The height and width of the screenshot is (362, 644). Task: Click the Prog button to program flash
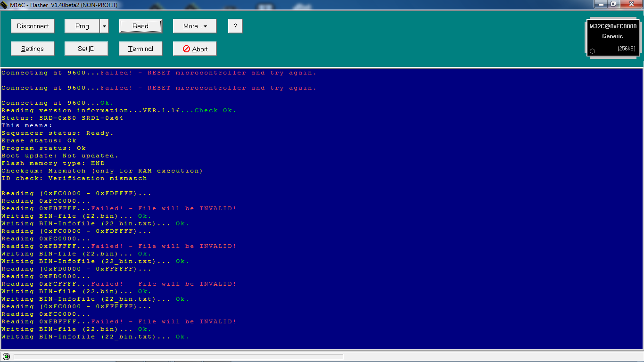[82, 26]
